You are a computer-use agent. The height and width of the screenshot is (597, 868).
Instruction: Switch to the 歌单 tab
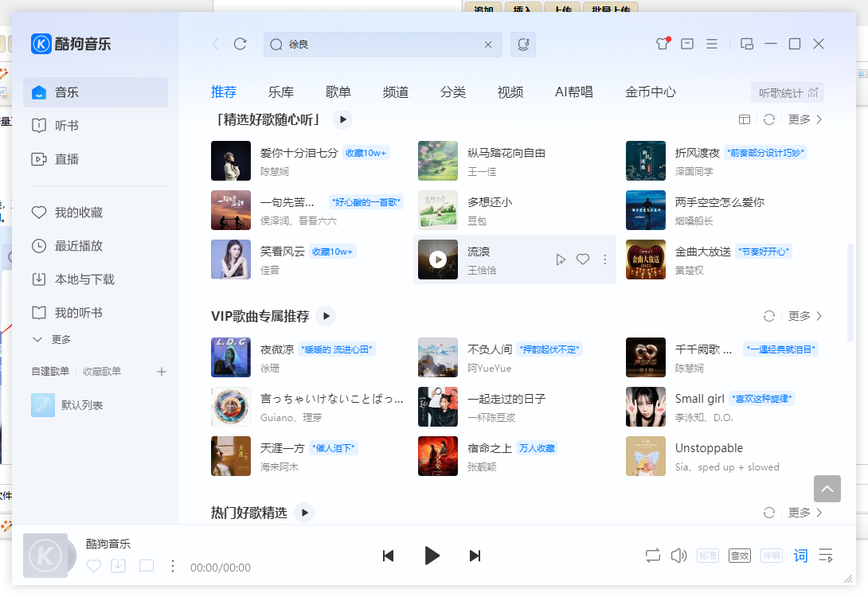[x=338, y=92]
